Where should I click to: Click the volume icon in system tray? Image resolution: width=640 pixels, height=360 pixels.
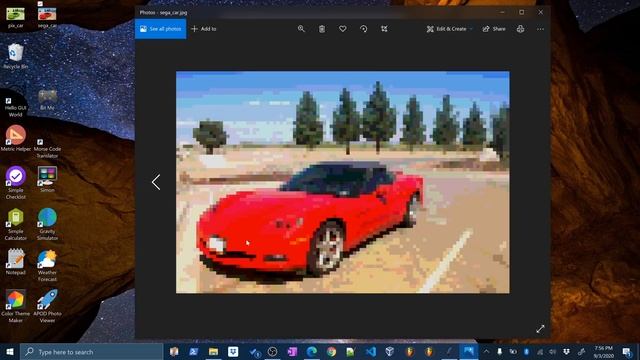point(553,352)
